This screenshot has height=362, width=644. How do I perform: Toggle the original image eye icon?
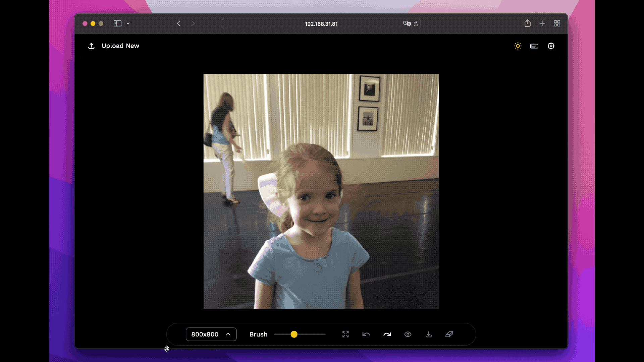(x=408, y=334)
